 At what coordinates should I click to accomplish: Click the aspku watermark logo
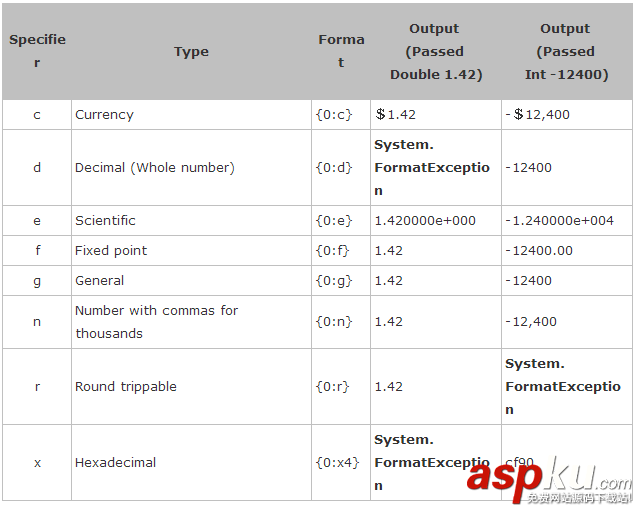tap(548, 478)
